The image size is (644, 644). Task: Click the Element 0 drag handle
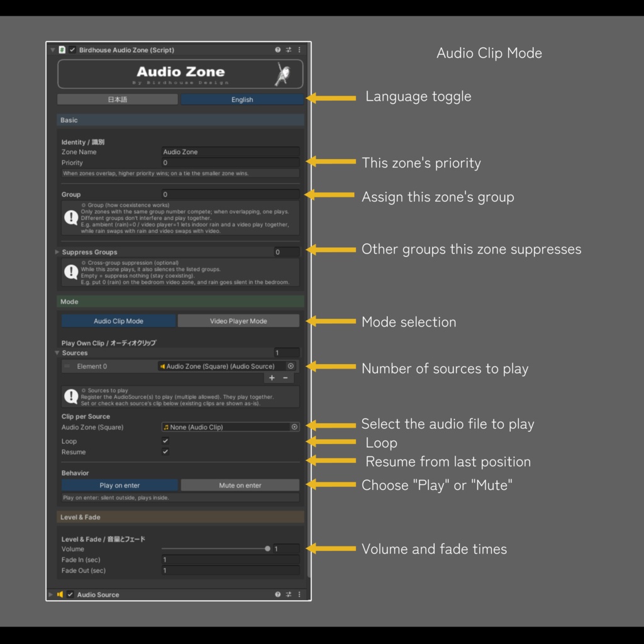[67, 366]
